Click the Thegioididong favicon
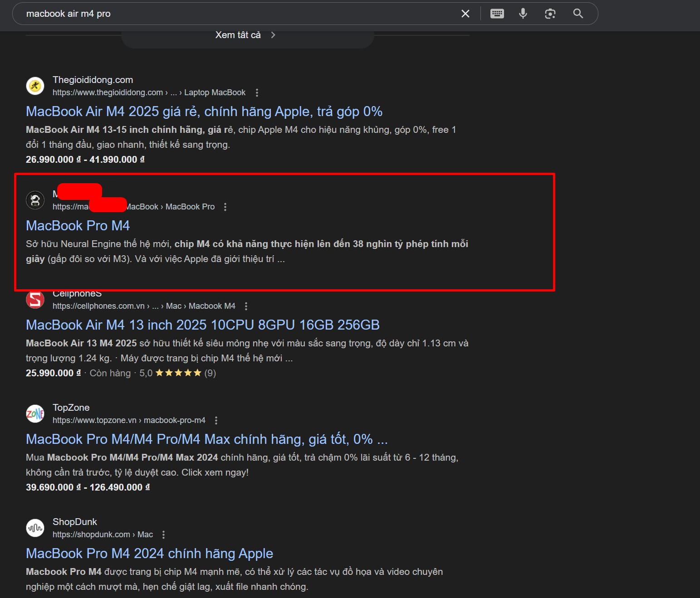The width and height of the screenshot is (700, 598). [x=35, y=86]
